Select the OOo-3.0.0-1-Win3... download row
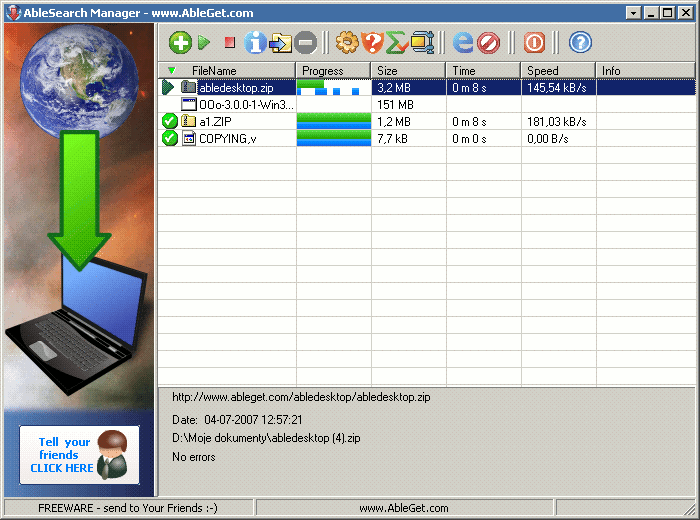The height and width of the screenshot is (520, 700). (427, 104)
